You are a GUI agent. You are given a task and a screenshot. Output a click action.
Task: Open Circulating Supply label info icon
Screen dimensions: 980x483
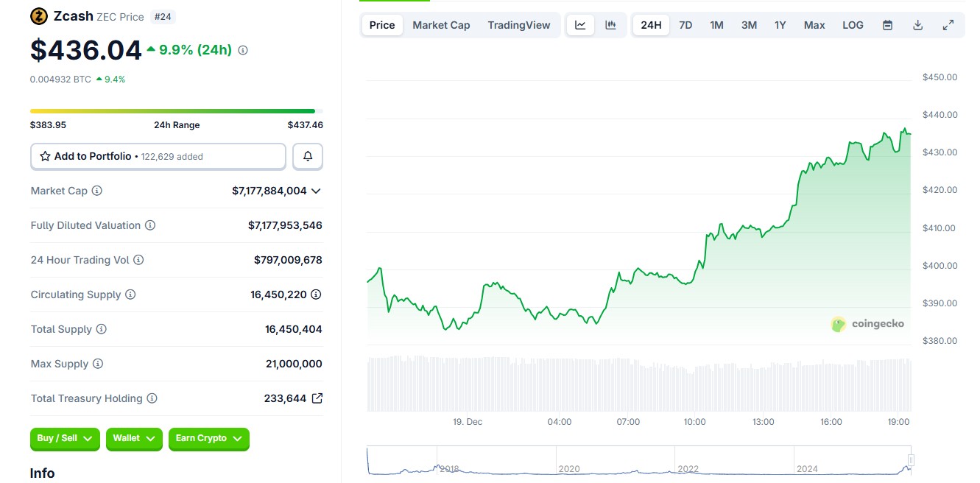(x=130, y=295)
